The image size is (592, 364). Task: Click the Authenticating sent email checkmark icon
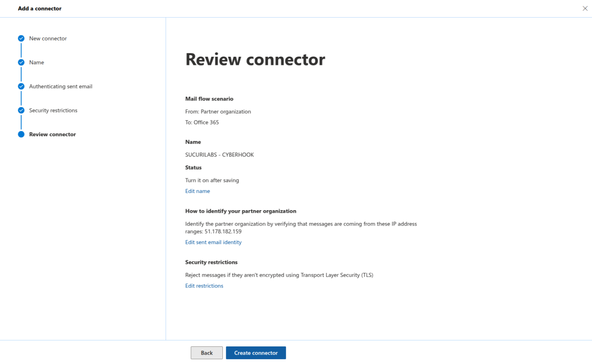(21, 86)
